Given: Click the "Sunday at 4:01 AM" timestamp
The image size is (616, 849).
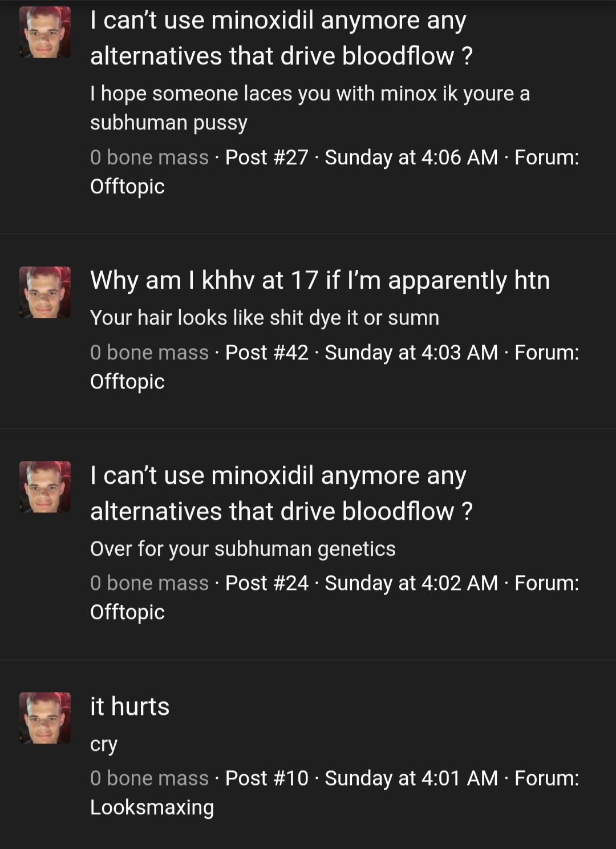Looking at the screenshot, I should [x=411, y=778].
